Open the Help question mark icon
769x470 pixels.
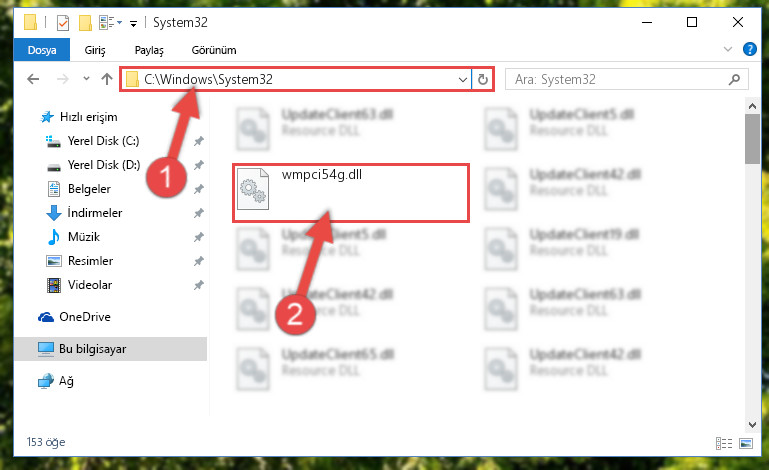[749, 50]
